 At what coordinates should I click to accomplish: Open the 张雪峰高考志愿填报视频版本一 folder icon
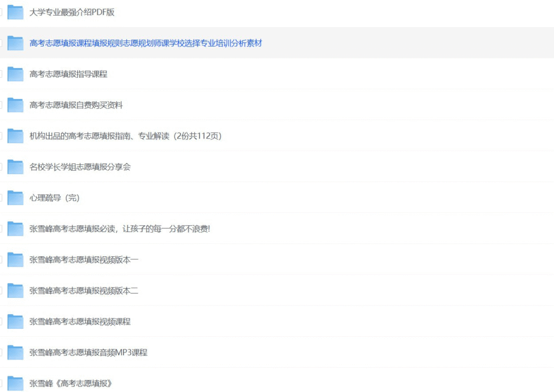coord(15,260)
